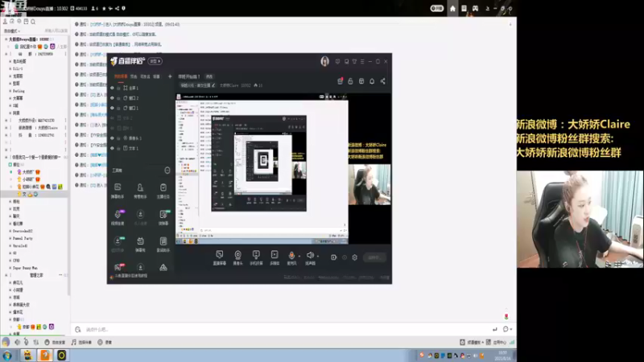Click the streamer webcam preview in companion
Screen dimensions: 644x362
pos(369,184)
